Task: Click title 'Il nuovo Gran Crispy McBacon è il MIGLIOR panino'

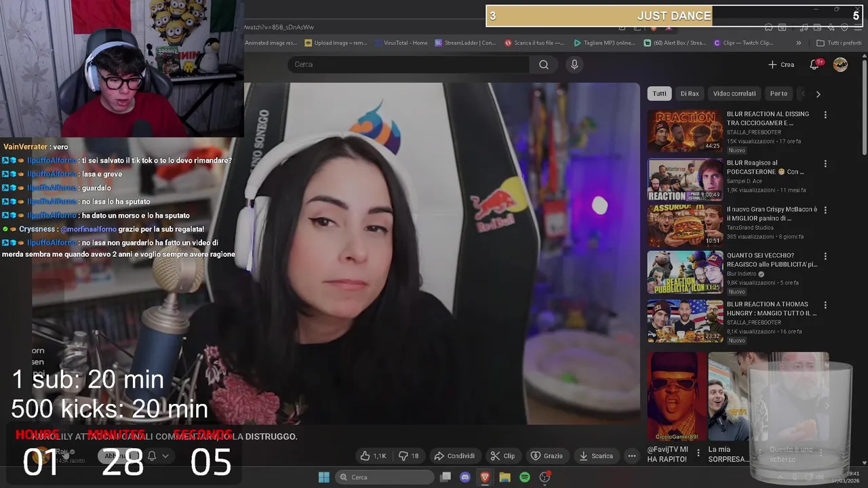Action: 772,214
